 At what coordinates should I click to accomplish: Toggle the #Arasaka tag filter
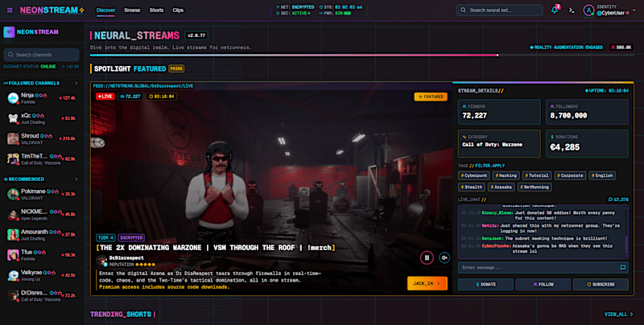click(x=501, y=187)
